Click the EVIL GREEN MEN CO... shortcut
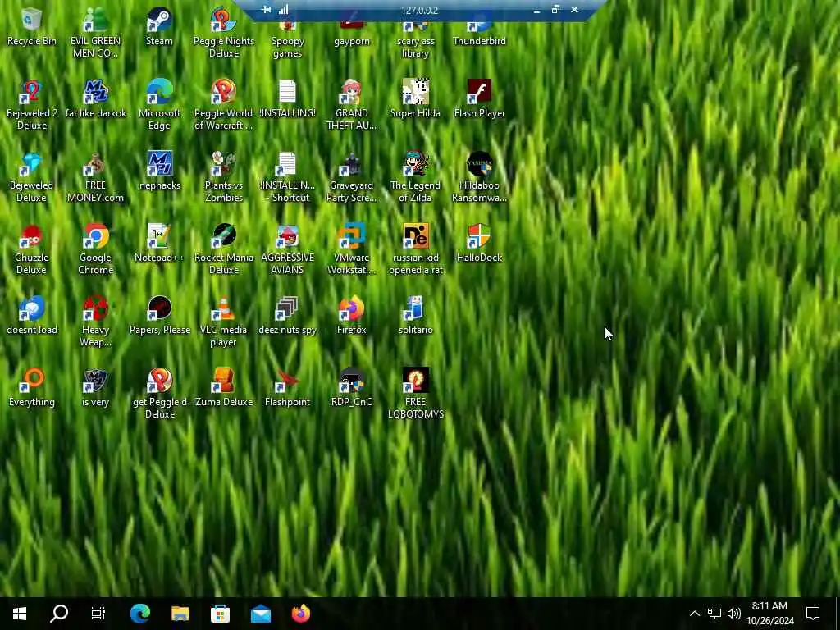Viewport: 840px width, 630px height. (95, 32)
